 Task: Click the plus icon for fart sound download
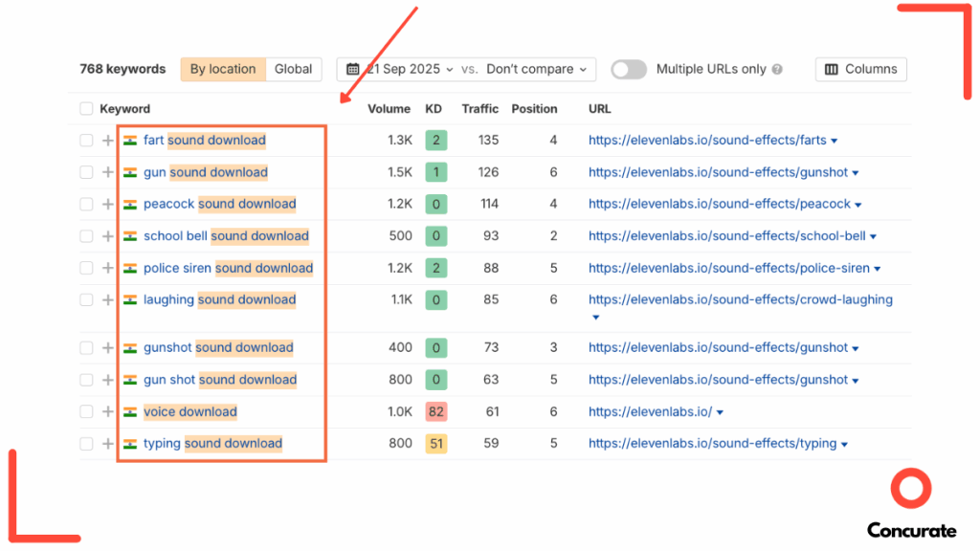pyautogui.click(x=107, y=141)
